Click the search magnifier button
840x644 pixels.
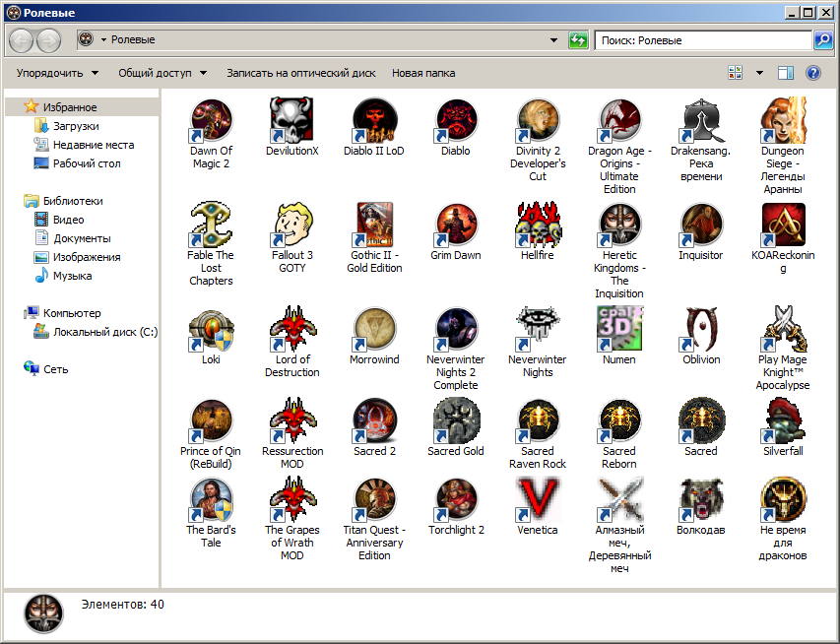(x=823, y=39)
